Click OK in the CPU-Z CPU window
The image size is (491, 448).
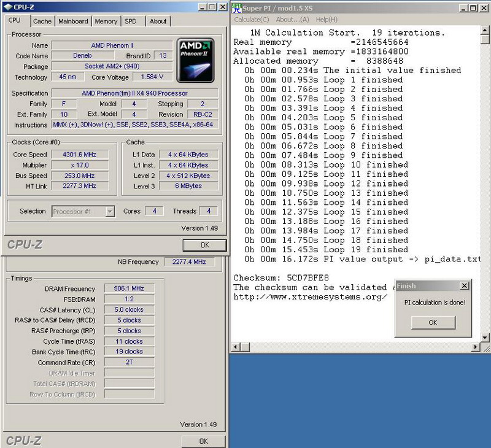[x=204, y=245]
